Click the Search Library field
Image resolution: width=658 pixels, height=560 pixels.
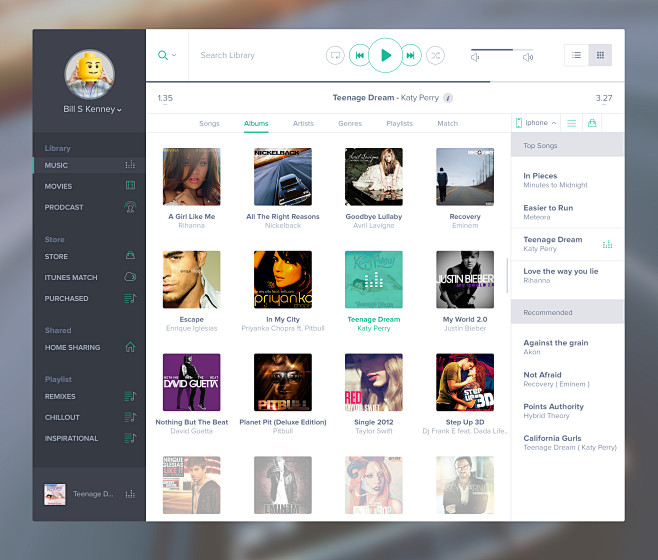click(x=227, y=55)
